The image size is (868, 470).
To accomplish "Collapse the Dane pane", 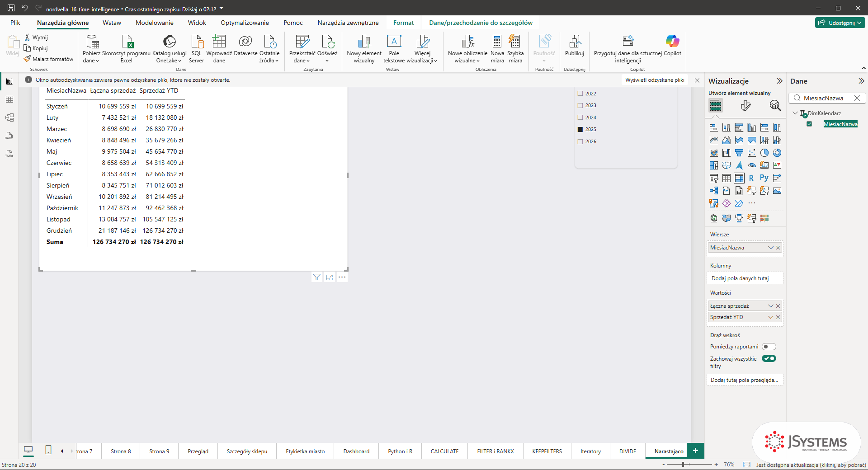I will [x=861, y=81].
